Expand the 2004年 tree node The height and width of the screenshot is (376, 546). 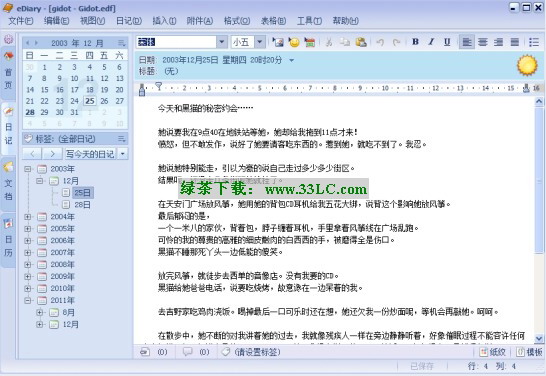(x=28, y=217)
